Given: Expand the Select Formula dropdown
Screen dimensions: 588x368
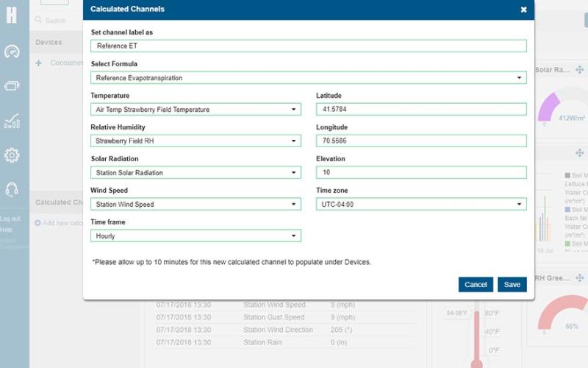Looking at the screenshot, I should coord(308,77).
